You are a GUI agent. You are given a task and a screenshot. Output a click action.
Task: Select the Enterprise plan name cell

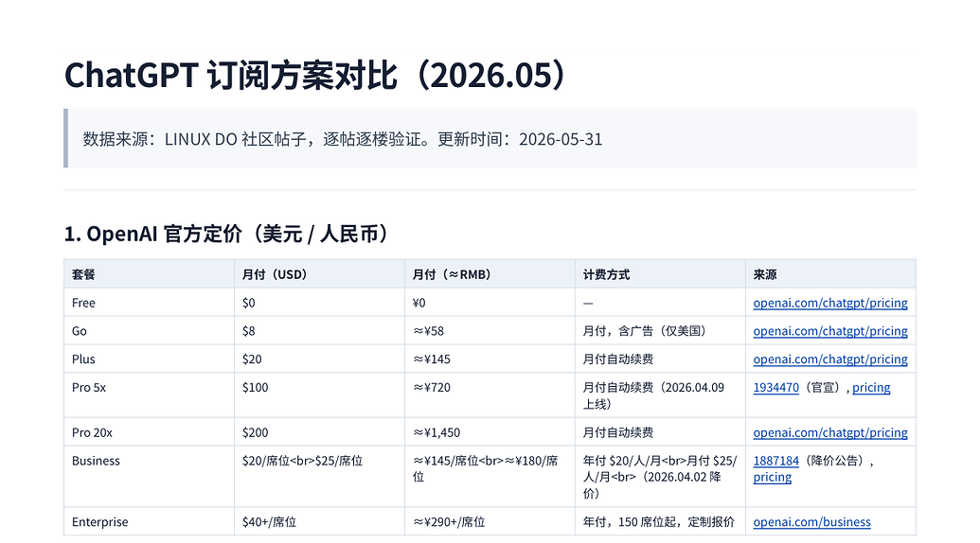point(149,522)
